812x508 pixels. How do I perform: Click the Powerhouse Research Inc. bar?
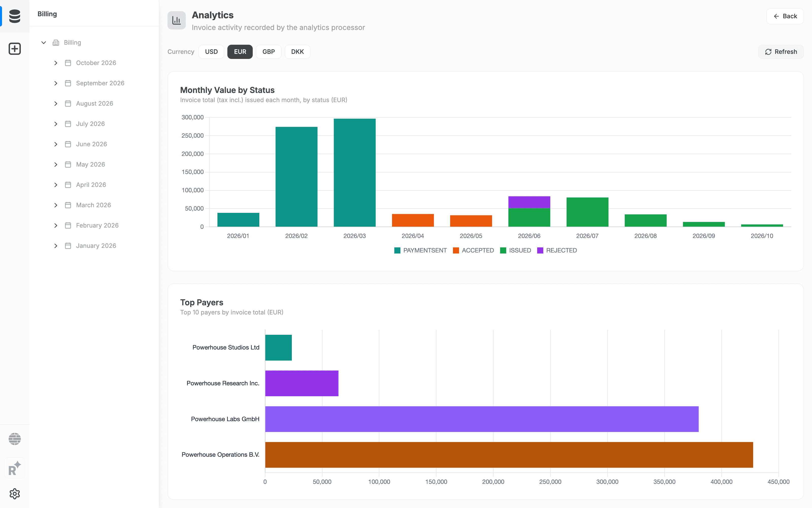point(302,383)
